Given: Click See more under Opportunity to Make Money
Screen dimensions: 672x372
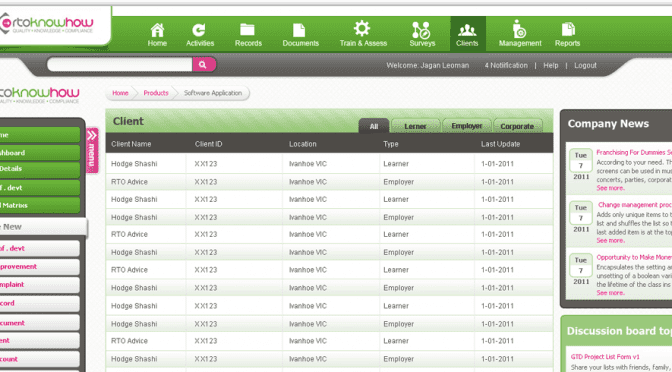Looking at the screenshot, I should 610,293.
